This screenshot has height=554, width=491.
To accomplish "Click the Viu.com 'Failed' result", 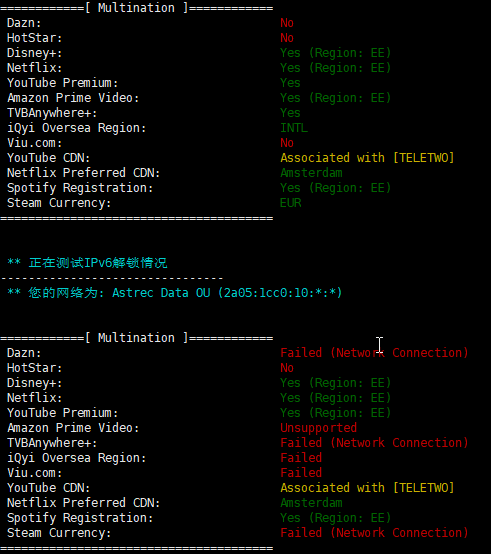I will [301, 473].
